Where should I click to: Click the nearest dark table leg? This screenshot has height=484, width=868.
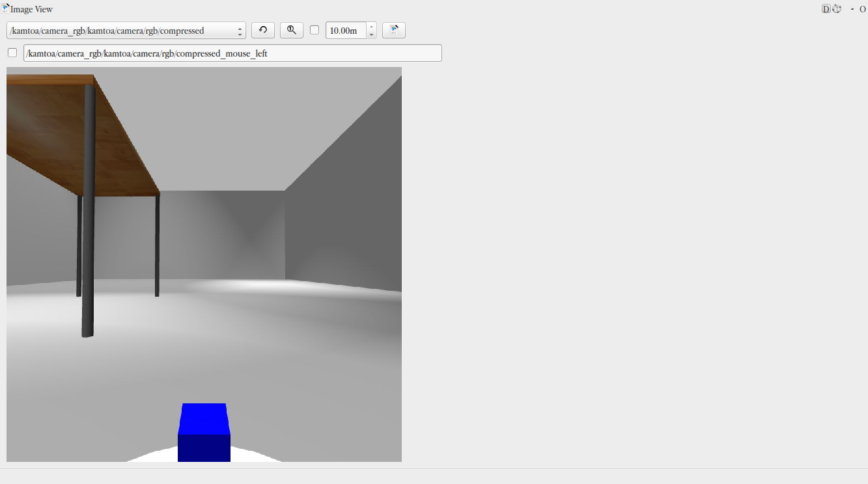pyautogui.click(x=89, y=208)
